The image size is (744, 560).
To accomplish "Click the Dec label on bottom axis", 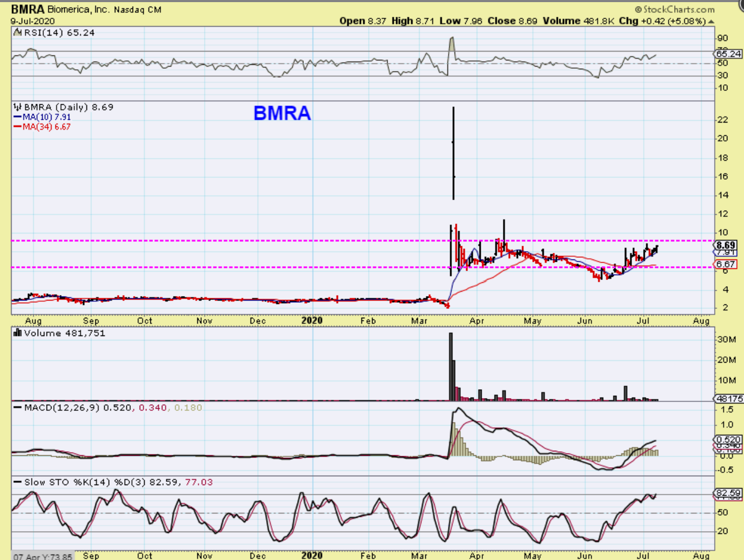I will pos(258,555).
